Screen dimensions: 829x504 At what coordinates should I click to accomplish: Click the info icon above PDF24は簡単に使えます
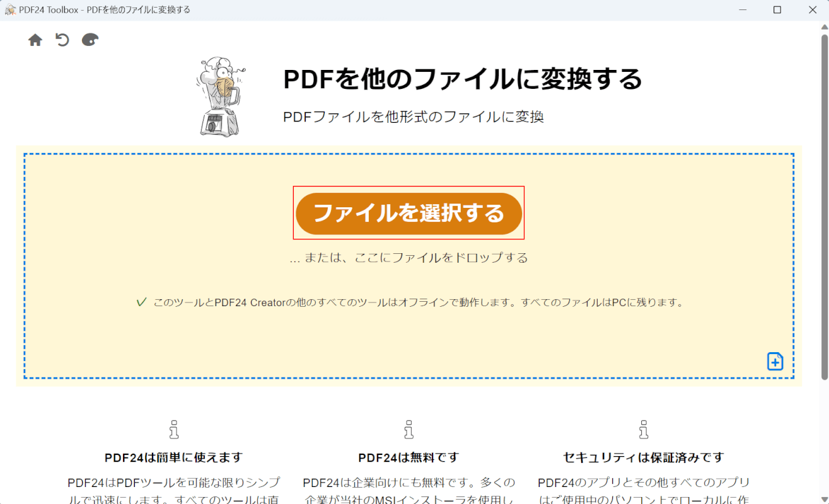point(174,429)
